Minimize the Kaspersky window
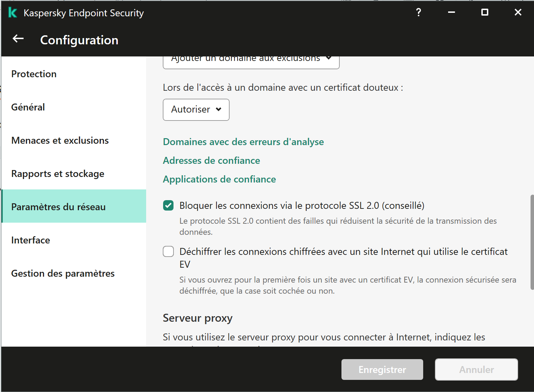534x392 pixels. 451,12
